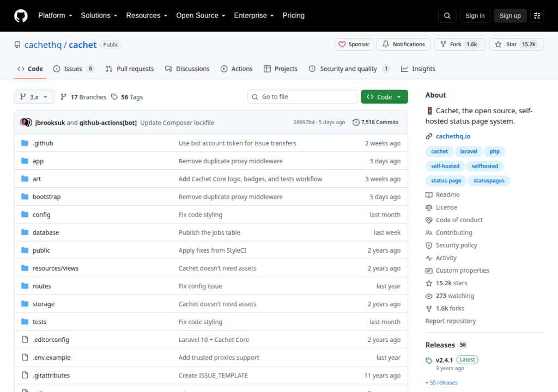Open the cachethq owner link
Image resolution: width=558 pixels, height=392 pixels.
pos(43,45)
